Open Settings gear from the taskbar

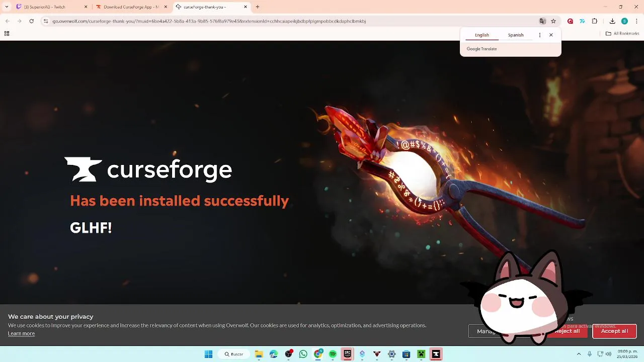tap(391, 354)
